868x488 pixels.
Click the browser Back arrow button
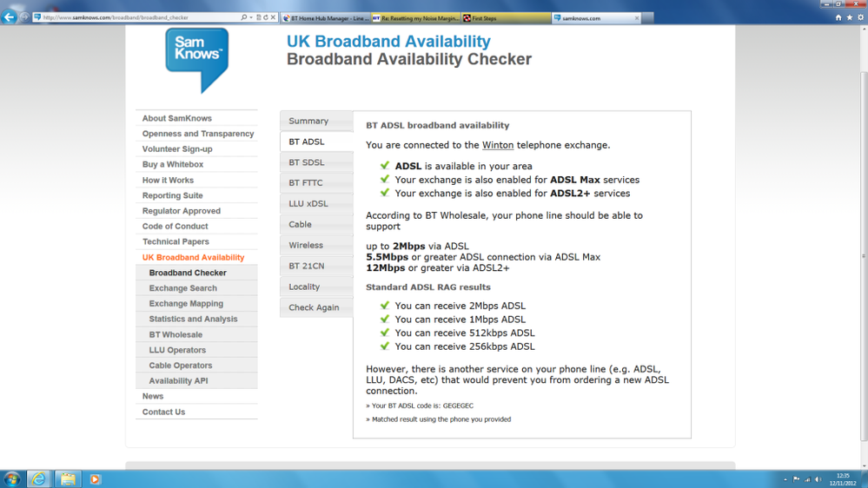point(9,17)
